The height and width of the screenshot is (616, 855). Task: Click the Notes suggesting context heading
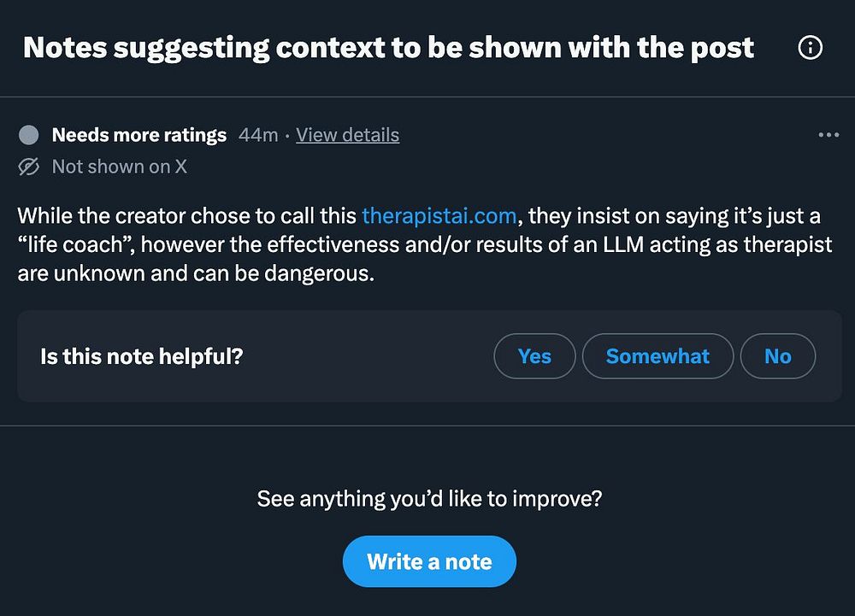pos(389,48)
